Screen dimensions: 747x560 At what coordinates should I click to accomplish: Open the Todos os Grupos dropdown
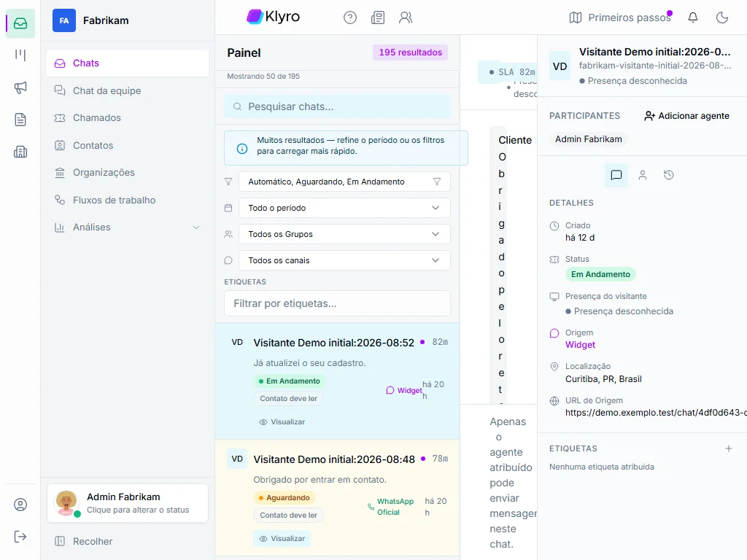344,234
